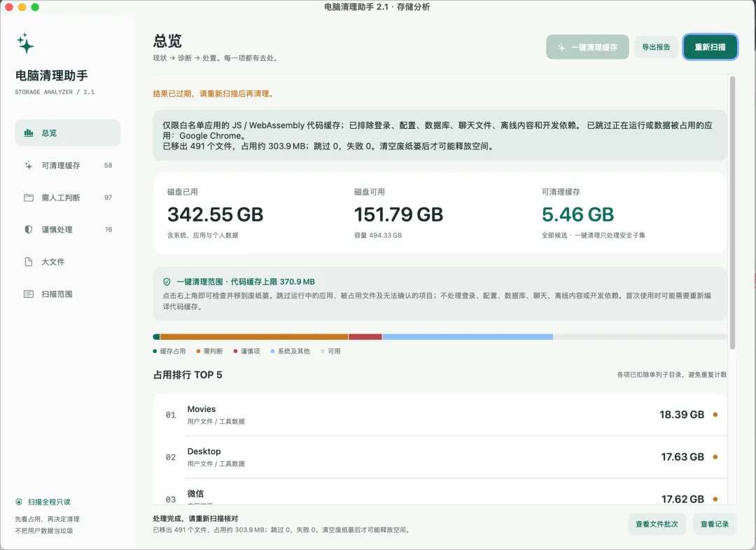This screenshot has height=550, width=756.
Task: Select the Movies row in TOP 5
Action: click(x=440, y=415)
